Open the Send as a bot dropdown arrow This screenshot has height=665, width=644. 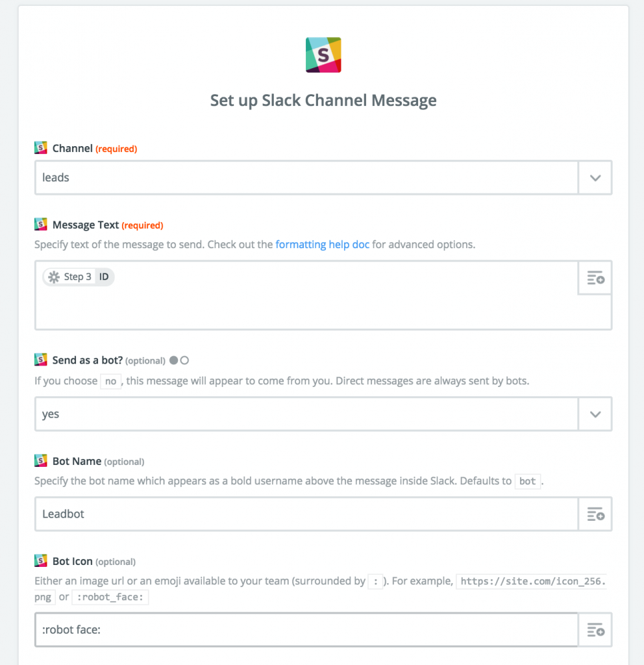click(595, 414)
